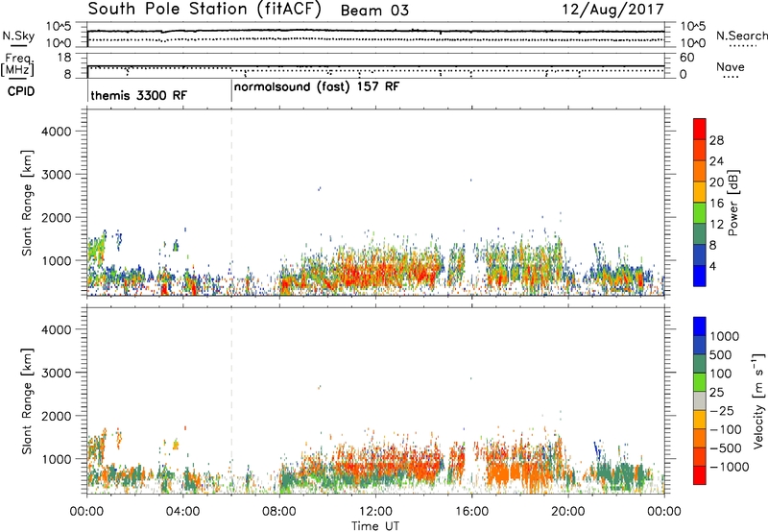Select the "Freq. [MHz]" axis label

pyautogui.click(x=18, y=65)
